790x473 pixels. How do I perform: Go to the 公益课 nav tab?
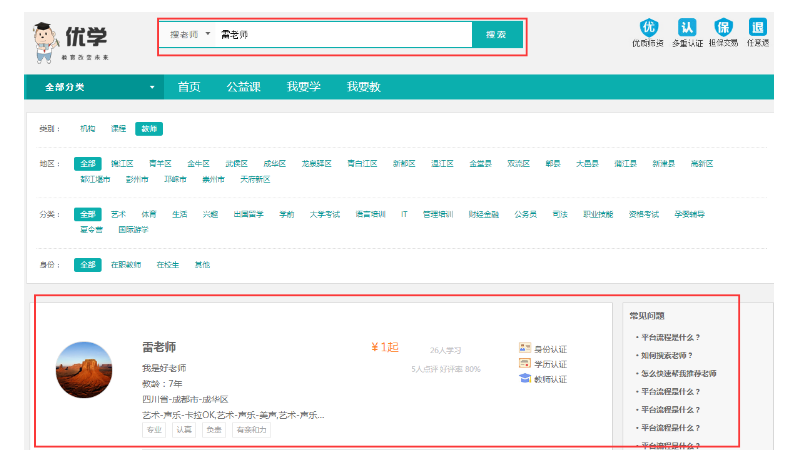pyautogui.click(x=243, y=87)
